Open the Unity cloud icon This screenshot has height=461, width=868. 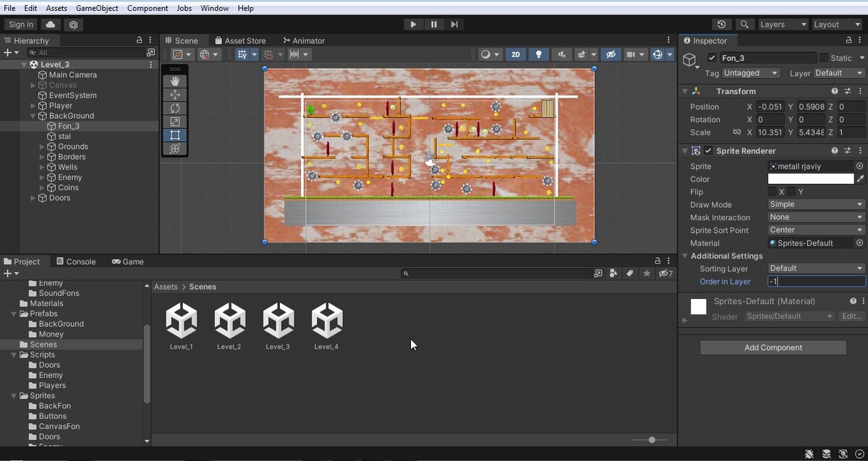(x=51, y=25)
